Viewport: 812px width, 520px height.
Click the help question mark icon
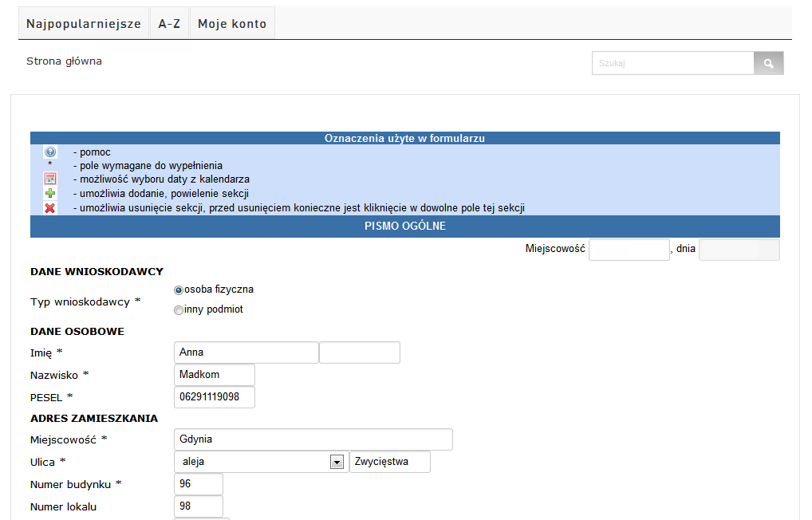(x=49, y=152)
